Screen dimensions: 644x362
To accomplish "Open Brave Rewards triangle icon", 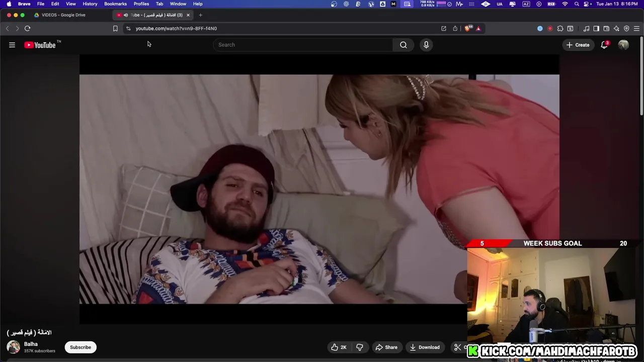I will click(x=478, y=29).
